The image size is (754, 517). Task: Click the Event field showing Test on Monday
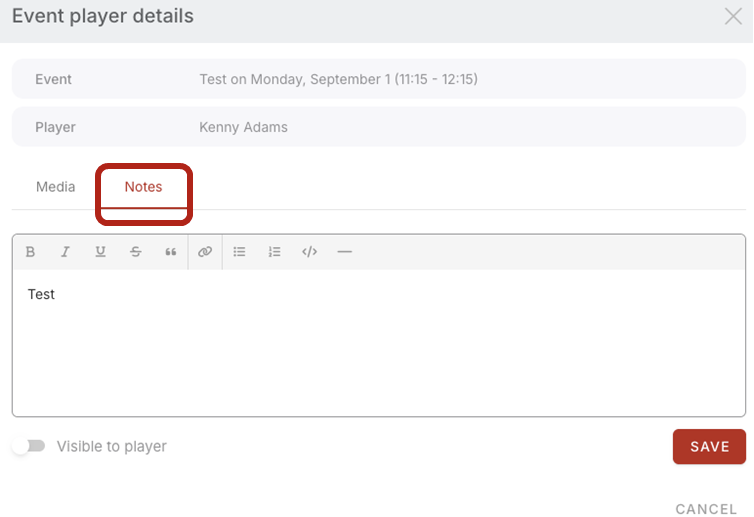pos(338,79)
